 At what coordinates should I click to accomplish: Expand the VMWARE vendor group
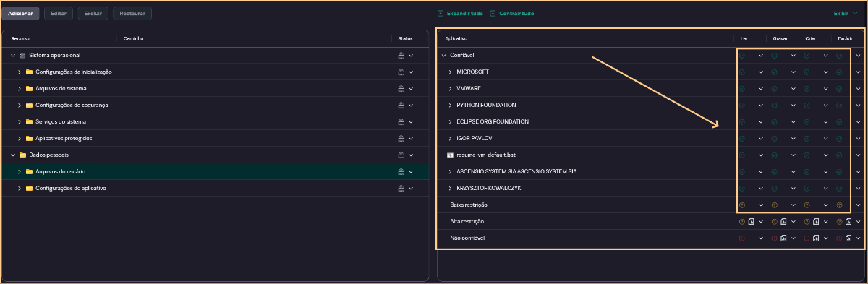coord(450,89)
